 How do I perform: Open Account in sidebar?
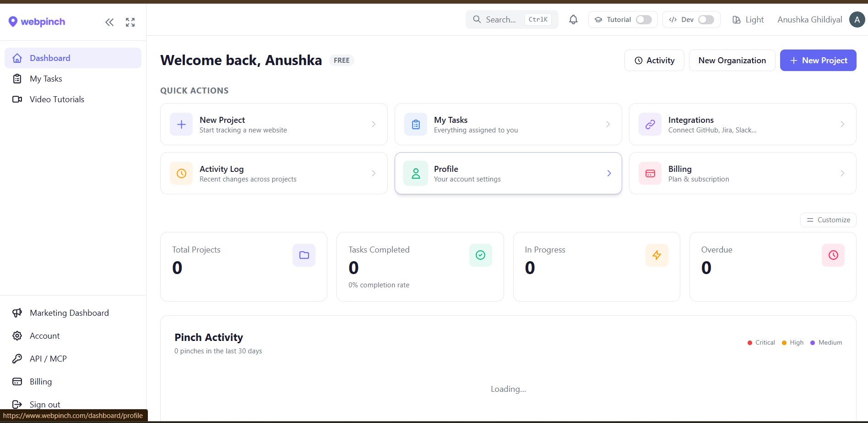point(73,336)
